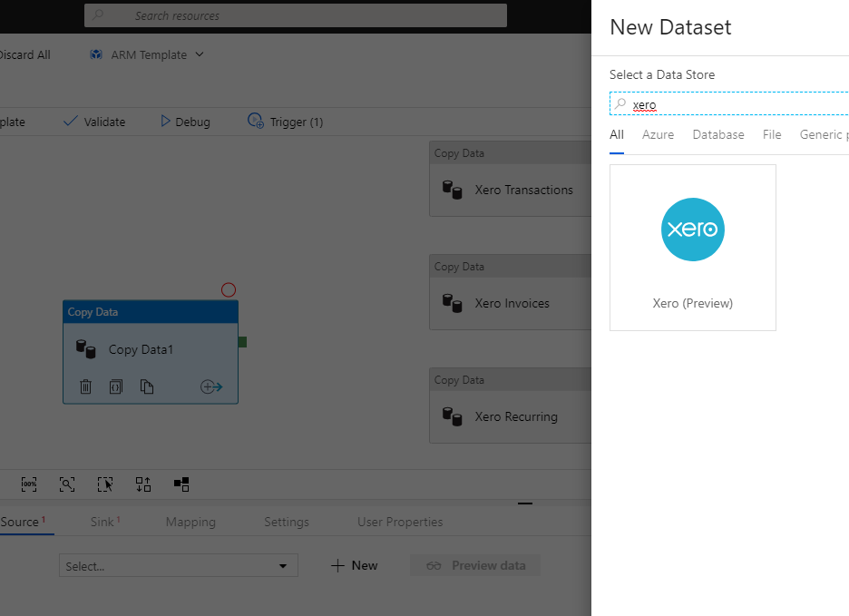Click the xero search field in New Dataset

point(729,104)
